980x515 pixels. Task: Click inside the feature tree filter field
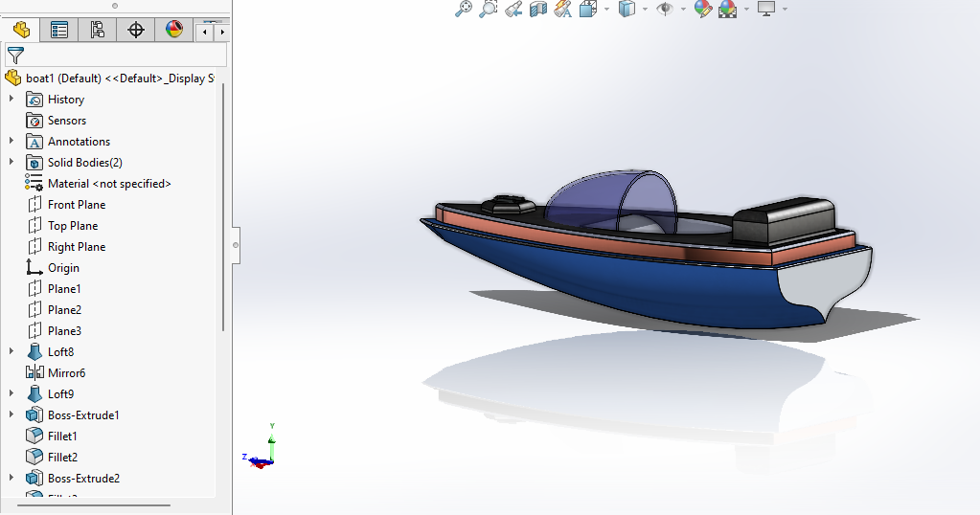116,56
